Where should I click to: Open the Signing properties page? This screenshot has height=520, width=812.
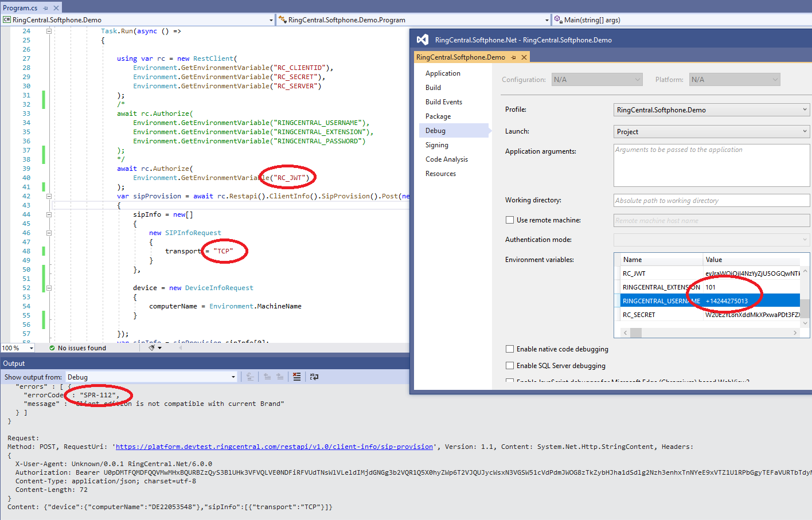(437, 145)
